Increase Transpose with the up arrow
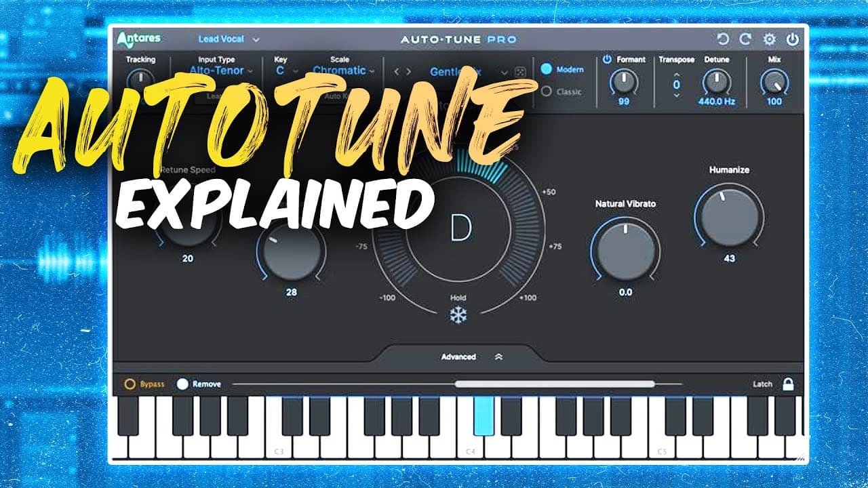The image size is (868, 488). pos(676,75)
